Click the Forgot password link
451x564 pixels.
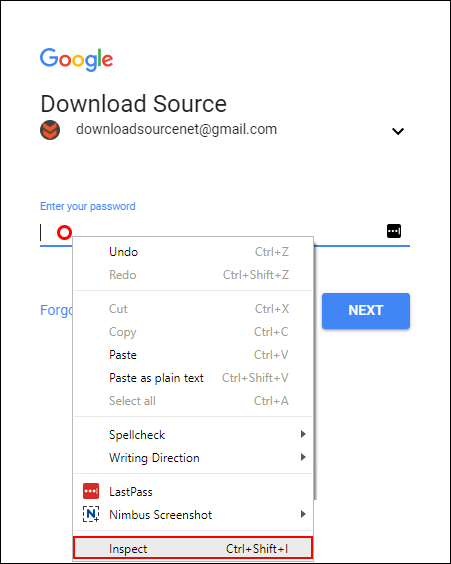(56, 310)
